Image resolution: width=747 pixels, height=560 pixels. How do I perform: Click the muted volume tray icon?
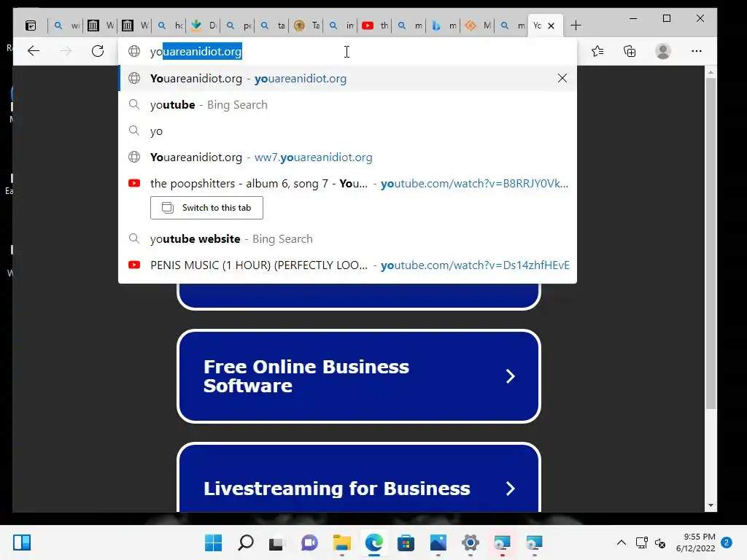[659, 542]
